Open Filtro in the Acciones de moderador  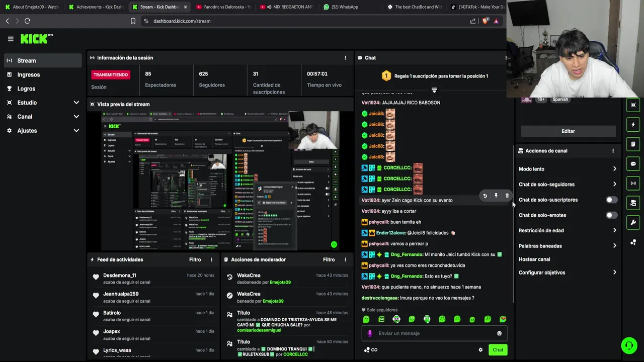pos(329,259)
